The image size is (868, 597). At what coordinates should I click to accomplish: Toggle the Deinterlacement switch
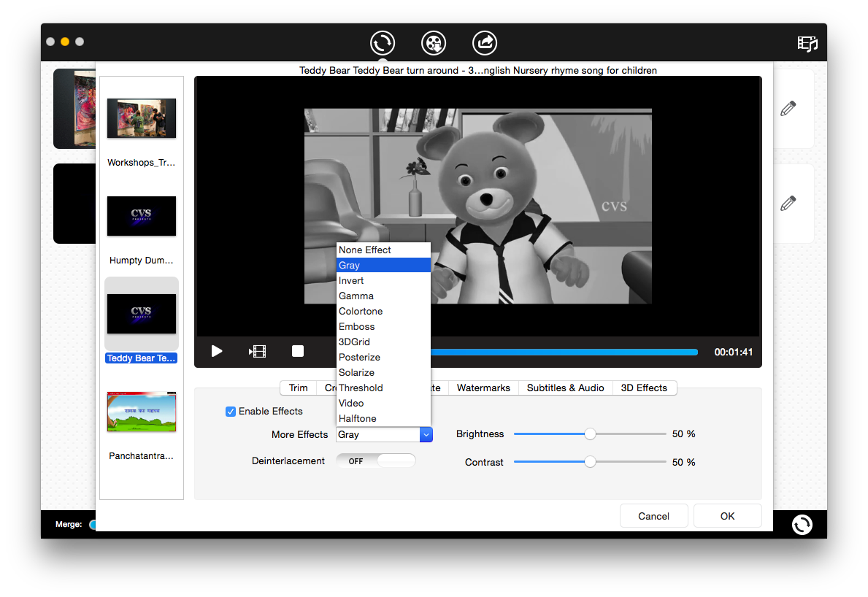[376, 461]
